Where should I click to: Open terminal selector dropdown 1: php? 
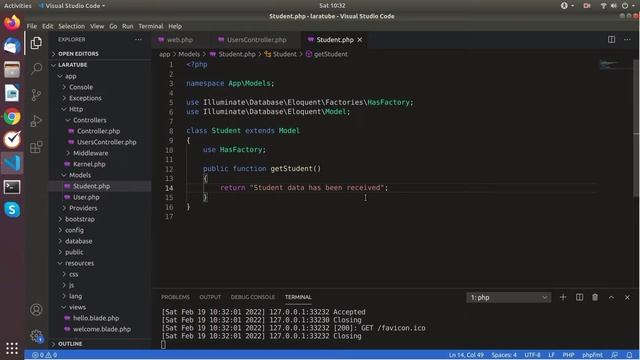click(x=509, y=298)
